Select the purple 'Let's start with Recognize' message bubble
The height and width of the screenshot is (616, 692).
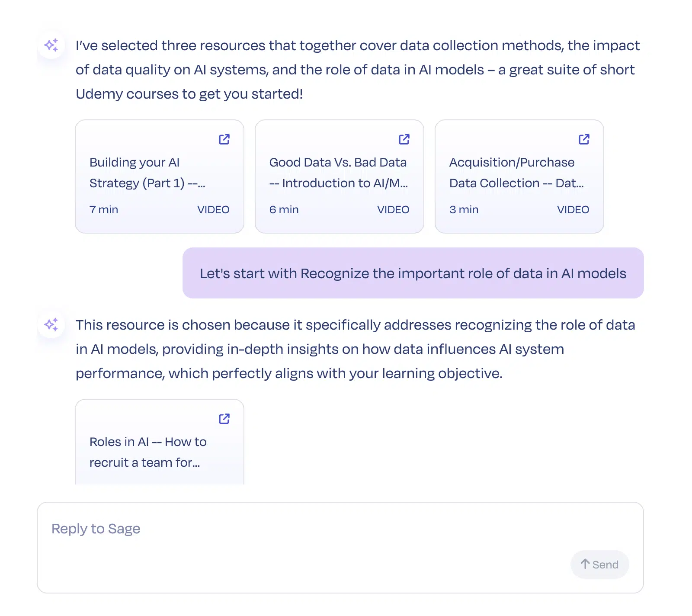[x=413, y=273]
